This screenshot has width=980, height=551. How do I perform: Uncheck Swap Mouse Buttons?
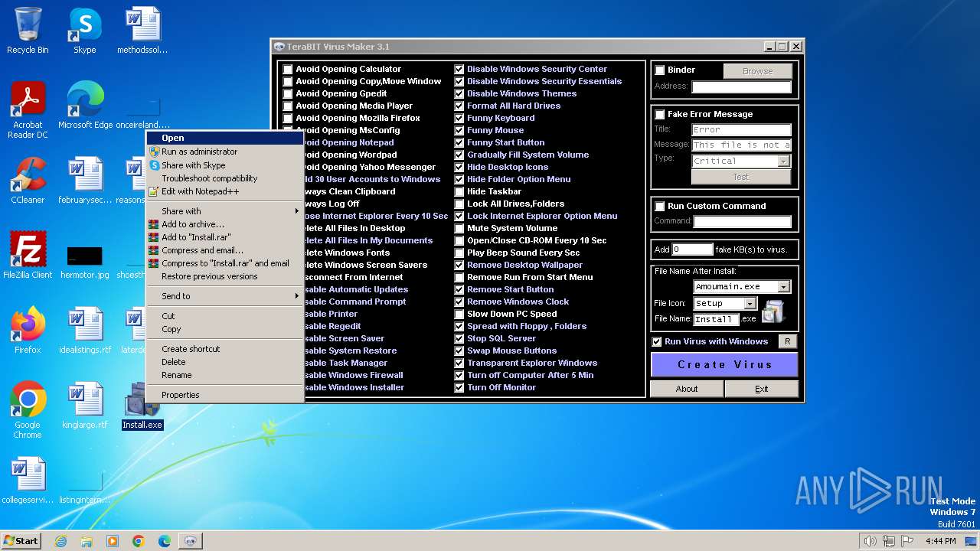pyautogui.click(x=459, y=350)
